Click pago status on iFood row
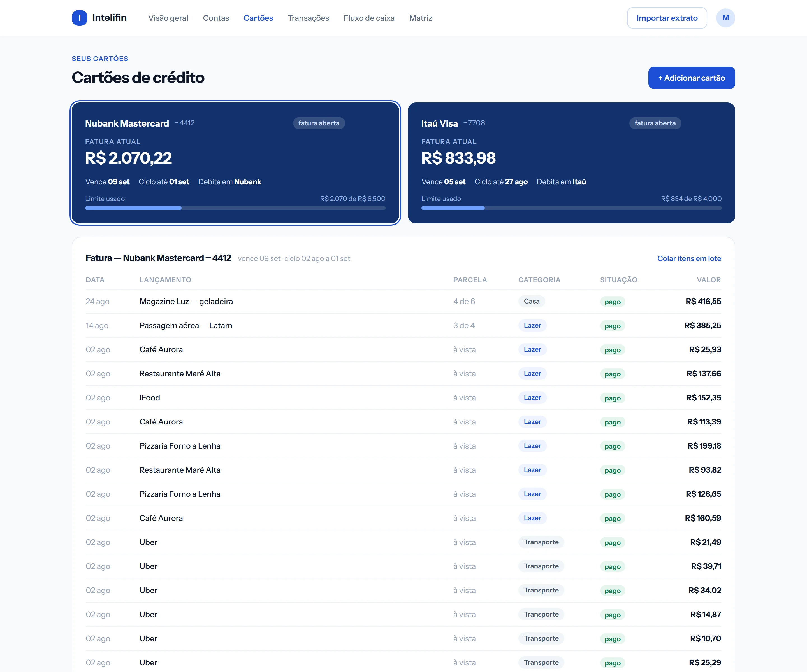Screen dimensions: 807x672 (613, 398)
